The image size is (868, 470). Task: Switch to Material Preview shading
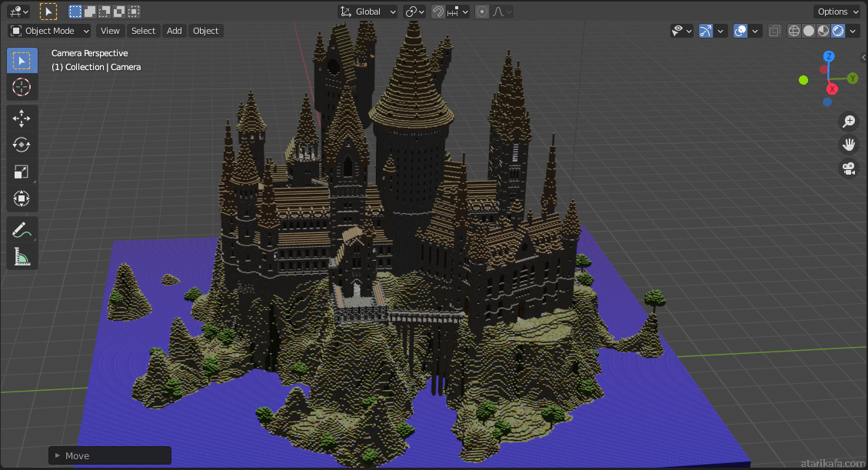click(823, 31)
